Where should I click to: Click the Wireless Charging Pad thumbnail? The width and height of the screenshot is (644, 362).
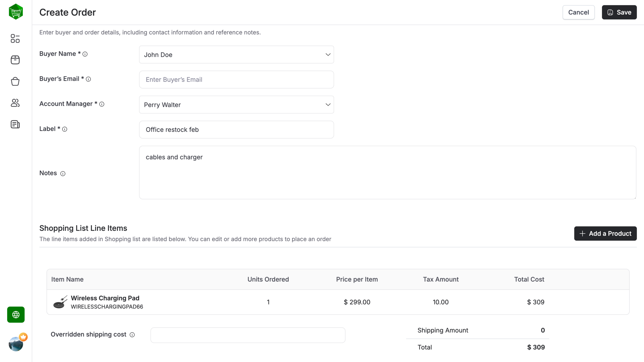pyautogui.click(x=60, y=302)
